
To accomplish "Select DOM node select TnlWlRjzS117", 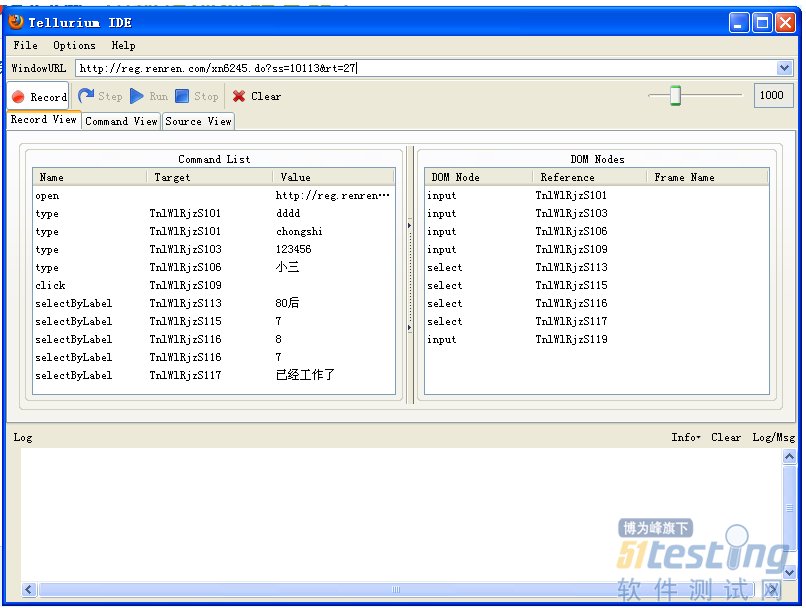I will tap(596, 321).
